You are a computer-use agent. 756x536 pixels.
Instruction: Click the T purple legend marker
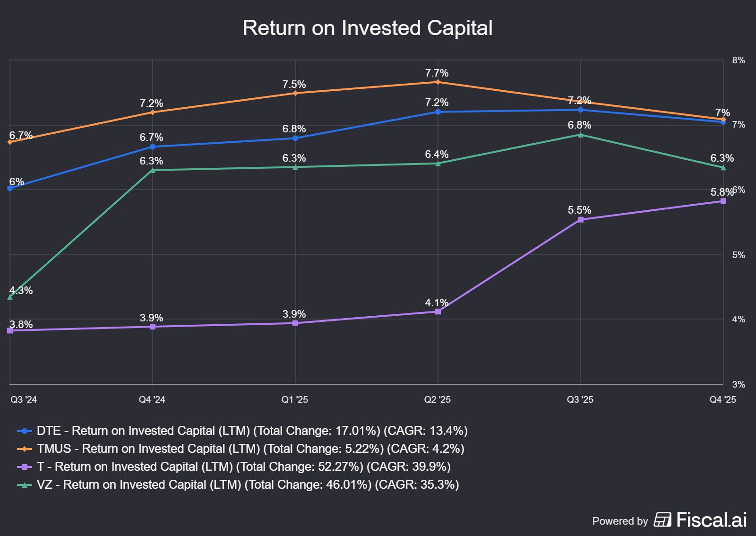click(24, 467)
